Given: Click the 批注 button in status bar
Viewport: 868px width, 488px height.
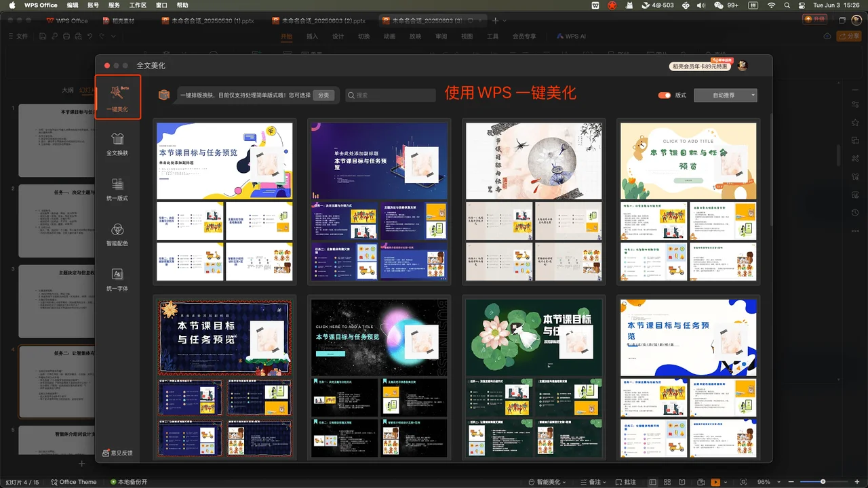Looking at the screenshot, I should [625, 482].
